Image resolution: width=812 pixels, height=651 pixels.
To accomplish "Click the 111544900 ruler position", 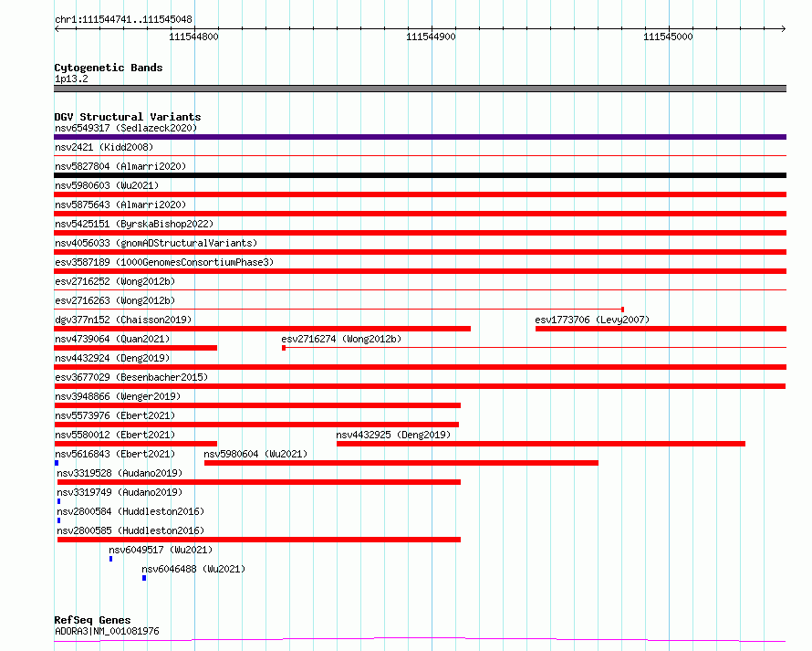I will click(431, 37).
